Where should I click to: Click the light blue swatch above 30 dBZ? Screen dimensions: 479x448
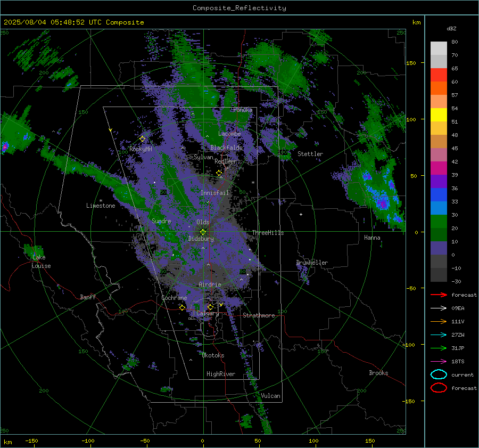click(439, 208)
